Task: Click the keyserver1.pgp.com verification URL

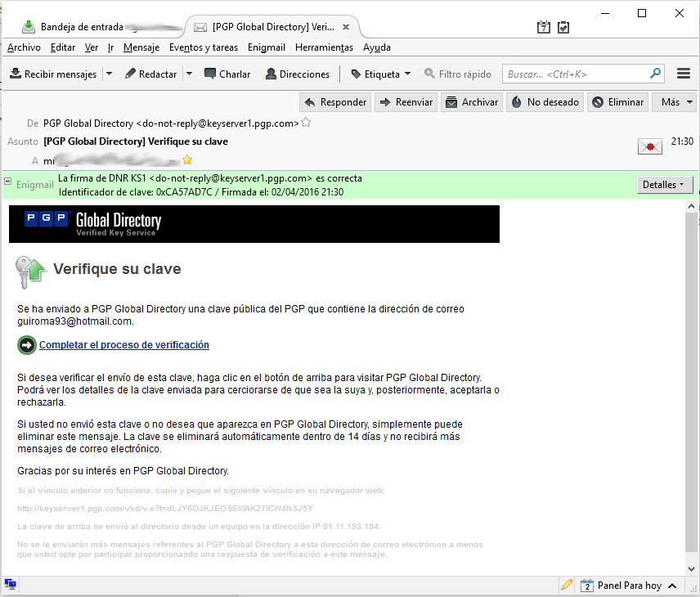Action: click(x=165, y=508)
